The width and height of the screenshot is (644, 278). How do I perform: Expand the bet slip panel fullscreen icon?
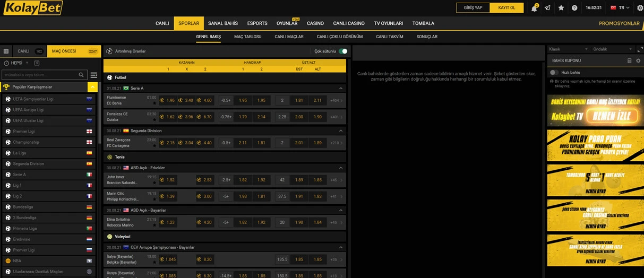[640, 49]
